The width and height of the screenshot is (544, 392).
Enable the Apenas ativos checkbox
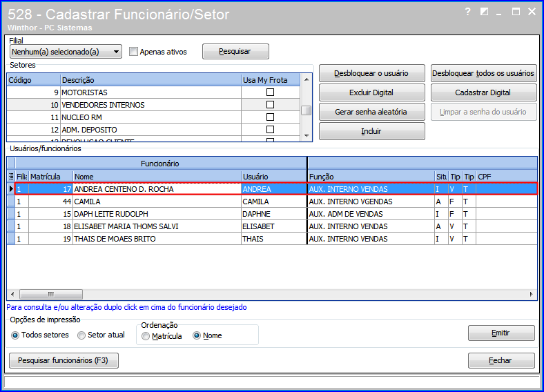coord(133,52)
